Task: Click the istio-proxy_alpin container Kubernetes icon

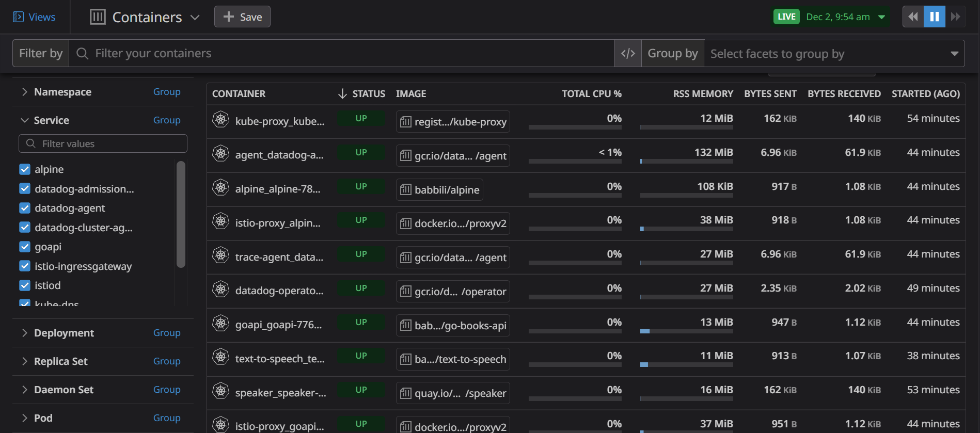Action: (221, 221)
